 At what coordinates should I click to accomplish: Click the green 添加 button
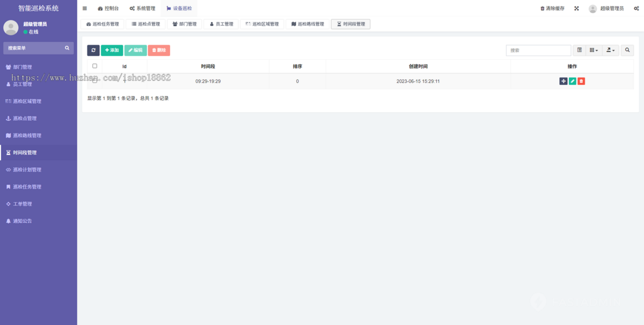coord(112,50)
